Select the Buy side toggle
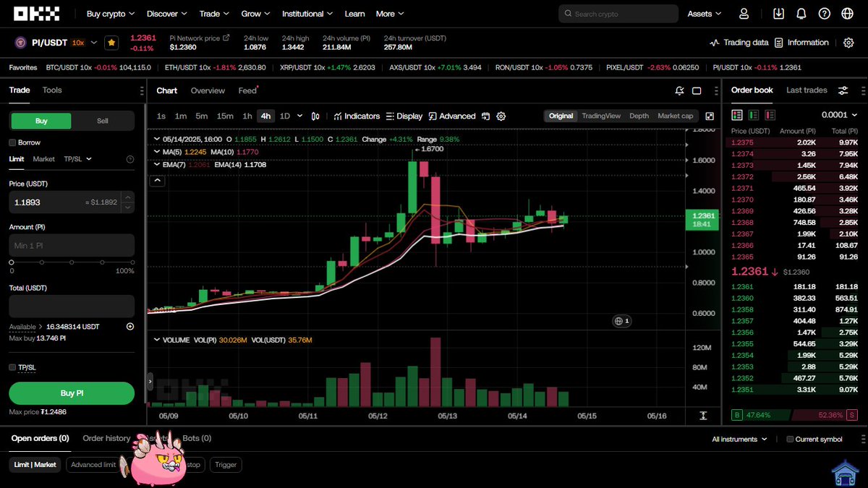This screenshot has width=868, height=488. click(x=41, y=121)
